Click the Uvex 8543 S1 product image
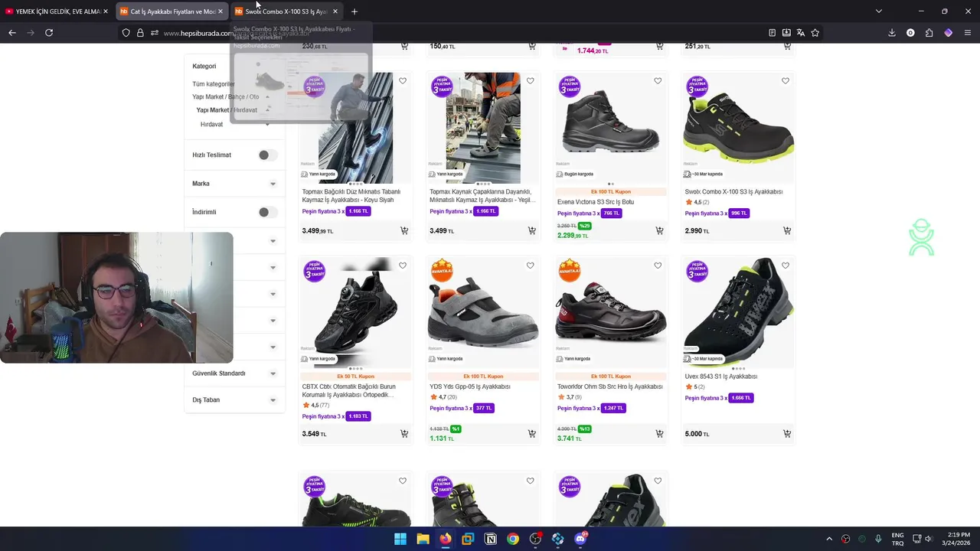 (738, 312)
